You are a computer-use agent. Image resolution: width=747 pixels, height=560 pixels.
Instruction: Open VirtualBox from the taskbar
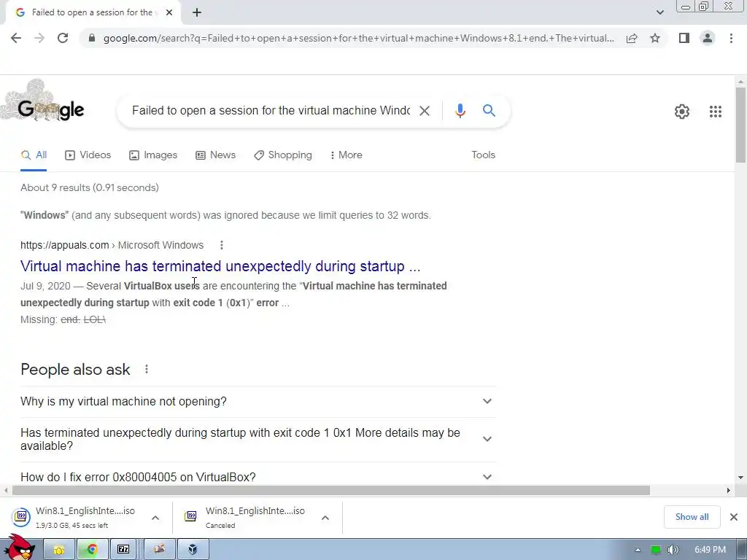tap(193, 549)
